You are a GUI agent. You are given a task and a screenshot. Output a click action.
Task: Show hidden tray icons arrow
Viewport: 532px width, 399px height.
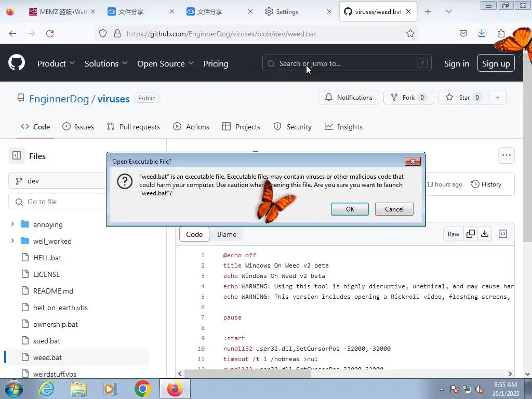coord(442,390)
